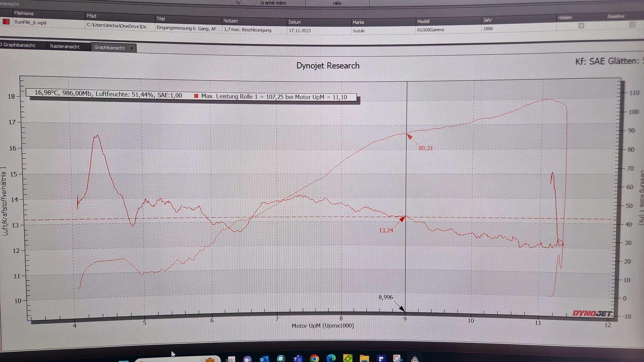
Task: Open Microsoft Edge from the taskbar
Action: click(331, 358)
